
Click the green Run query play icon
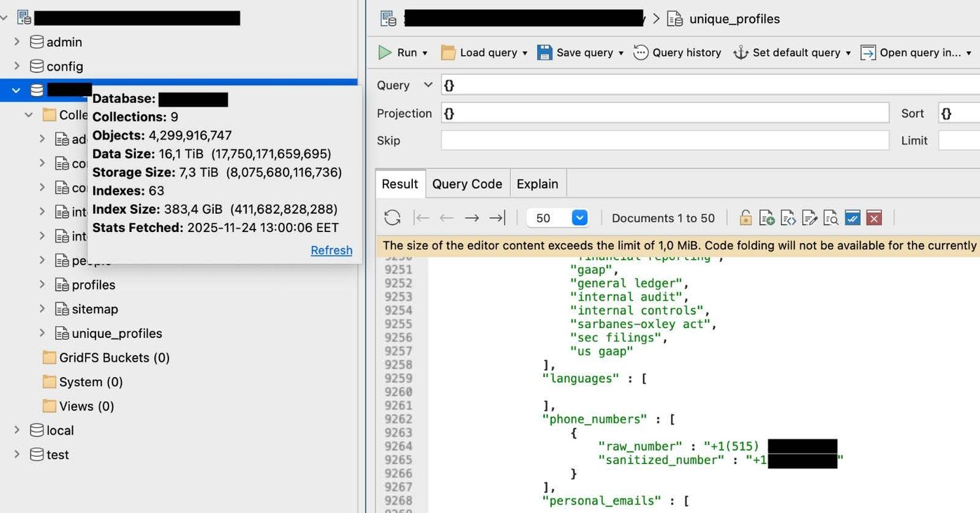385,53
